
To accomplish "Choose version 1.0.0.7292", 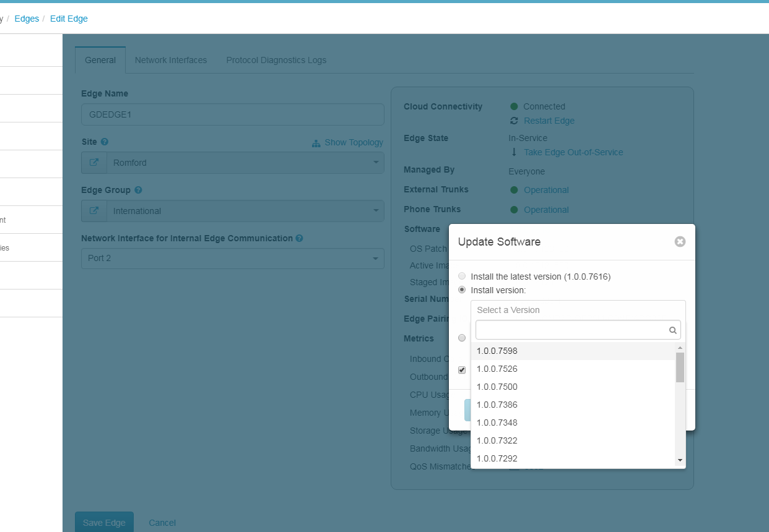I will [573, 458].
